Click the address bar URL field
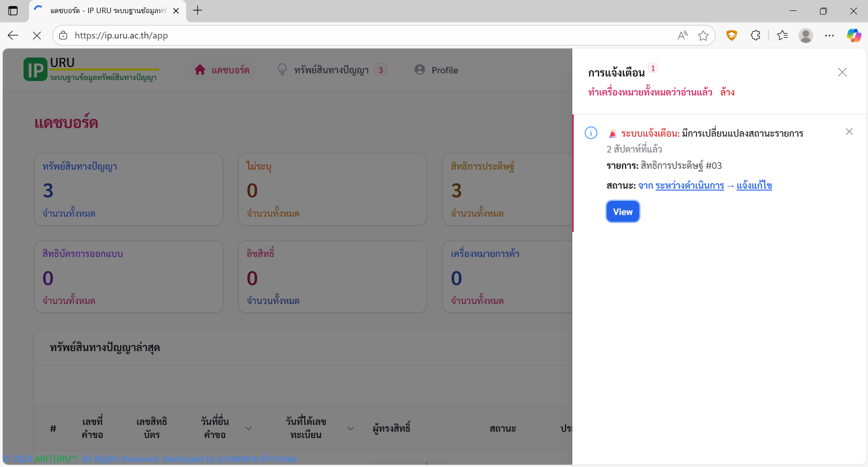This screenshot has height=467, width=868. [362, 35]
